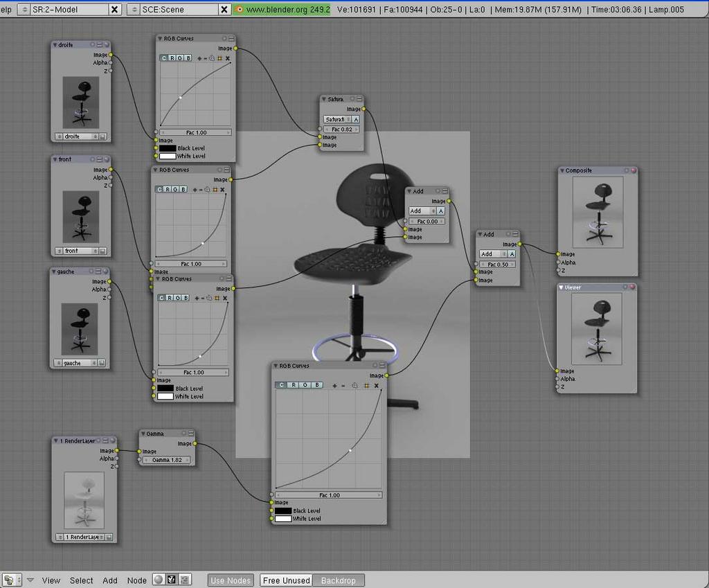Open the Node menu
Image resolution: width=709 pixels, height=588 pixels.
pos(136,580)
